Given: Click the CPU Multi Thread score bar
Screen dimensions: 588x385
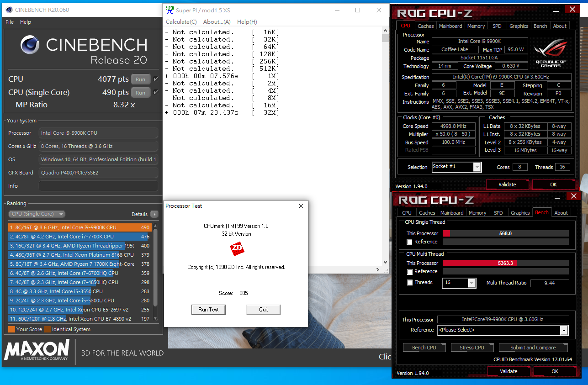Looking at the screenshot, I should click(505, 263).
